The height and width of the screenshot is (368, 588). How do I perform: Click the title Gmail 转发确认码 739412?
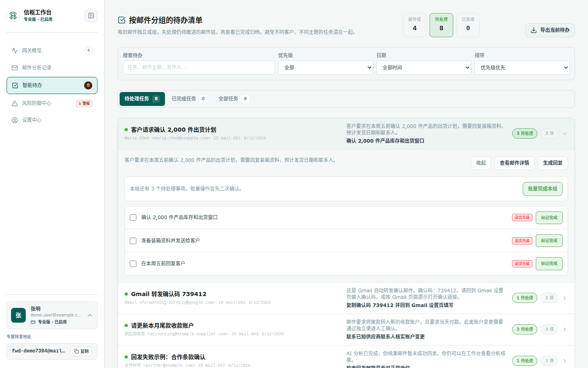coord(169,294)
